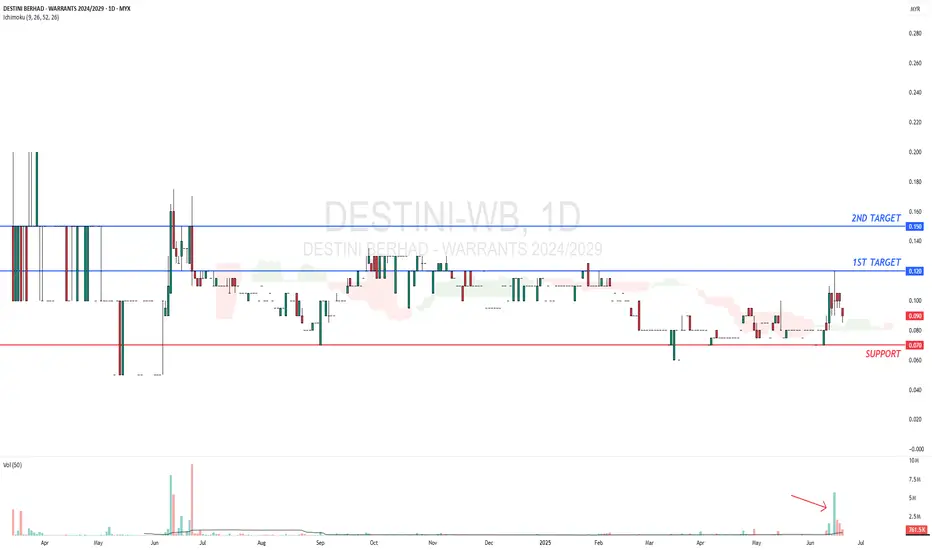Click 2.5M on the volume axis
The width and height of the screenshot is (932, 550).
(914, 517)
